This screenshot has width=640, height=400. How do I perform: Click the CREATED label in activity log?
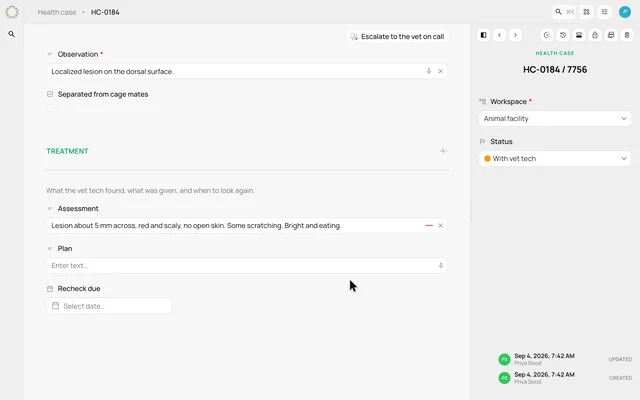tap(620, 378)
